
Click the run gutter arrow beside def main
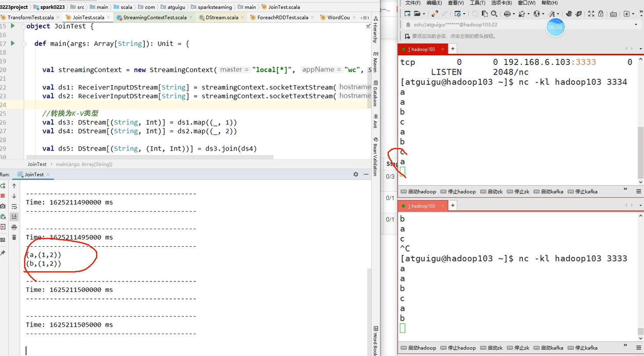click(13, 43)
